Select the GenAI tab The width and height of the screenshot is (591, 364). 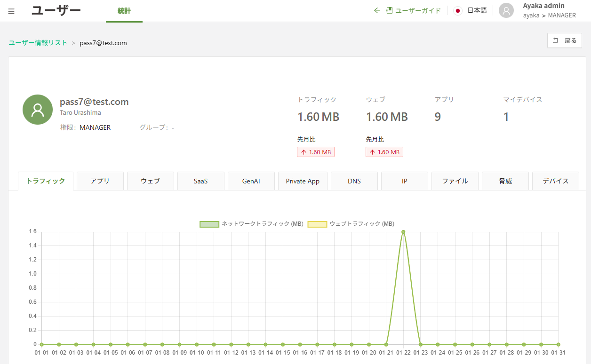click(251, 181)
